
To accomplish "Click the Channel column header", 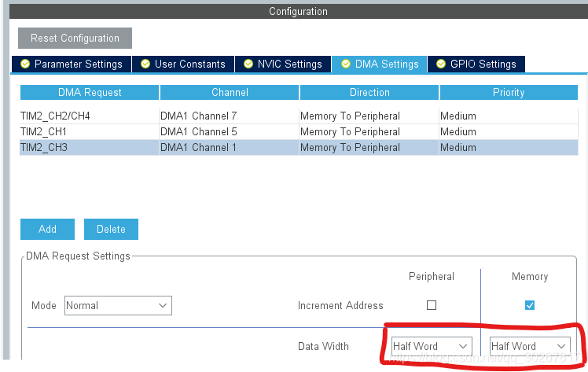I will click(x=230, y=93).
